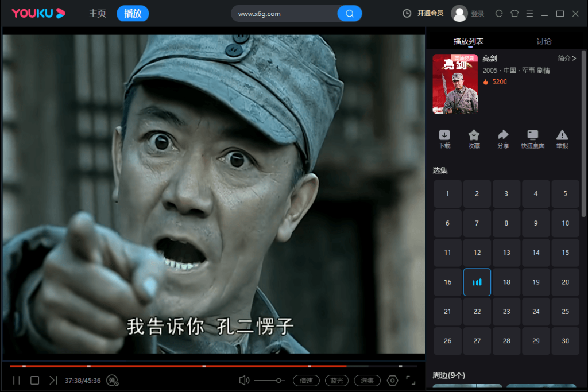Change quality with the 蓝光 button
Image resolution: width=588 pixels, height=392 pixels.
[x=336, y=380]
